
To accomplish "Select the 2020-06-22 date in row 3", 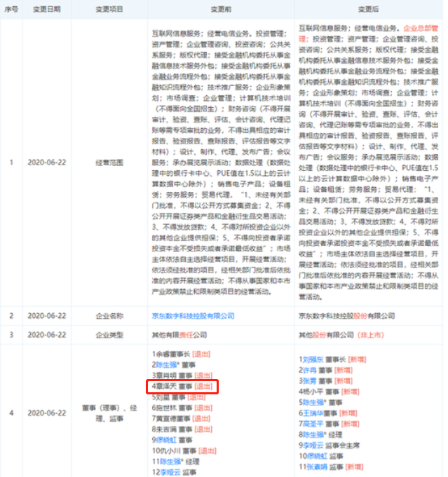I will coord(46,335).
